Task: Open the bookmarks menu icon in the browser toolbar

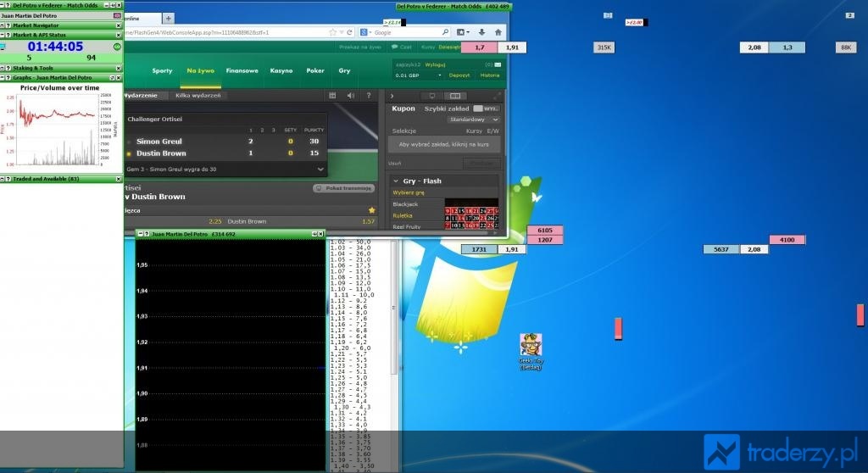Action: 463,32
